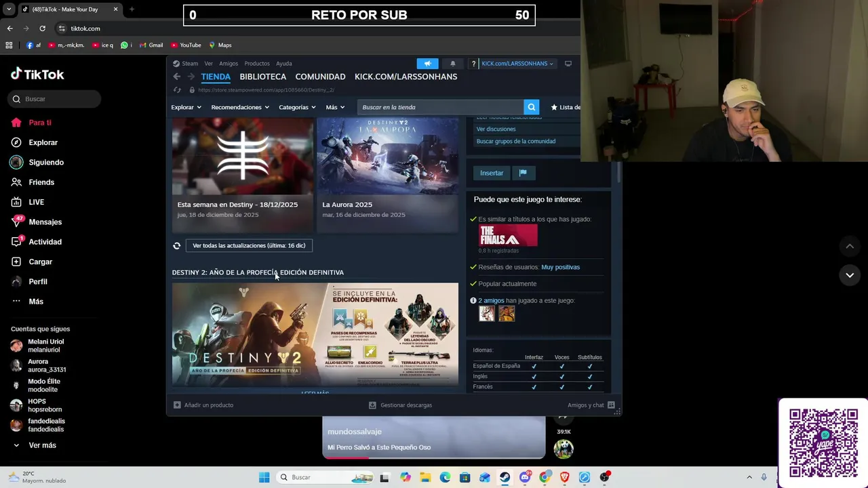The width and height of the screenshot is (868, 488).
Task: Open TikTok Actividad notifications icon
Action: click(17, 241)
